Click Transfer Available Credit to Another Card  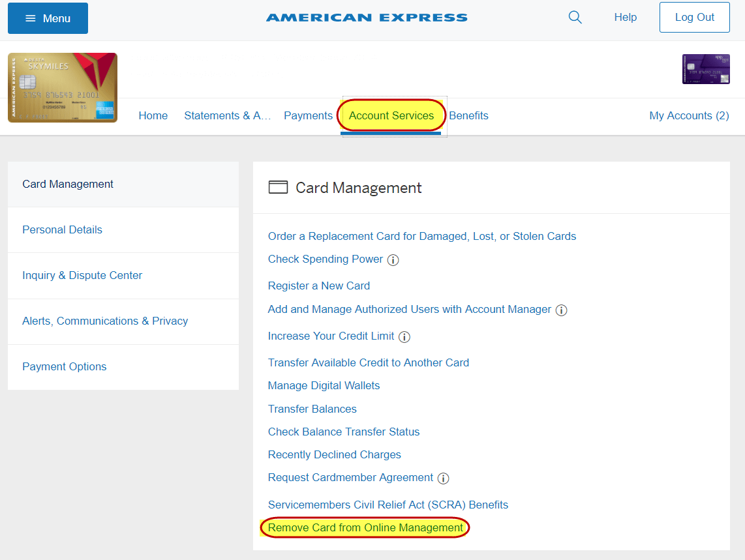pyautogui.click(x=368, y=362)
